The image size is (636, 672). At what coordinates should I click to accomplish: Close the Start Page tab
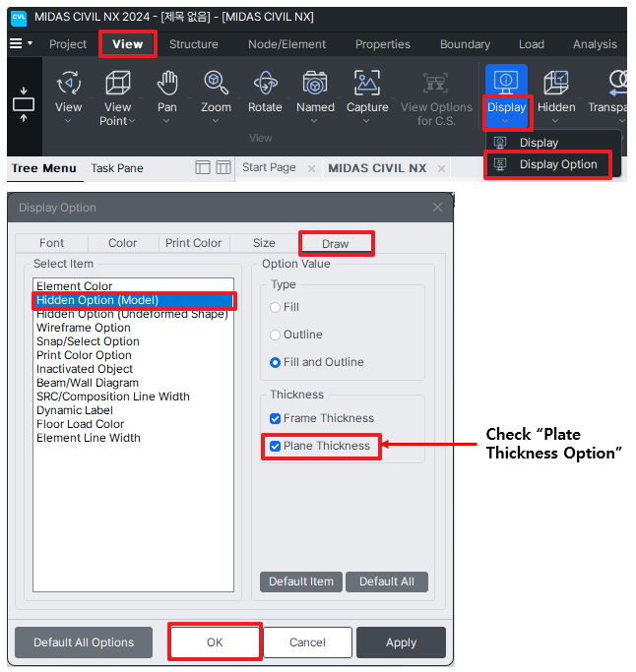(x=312, y=169)
